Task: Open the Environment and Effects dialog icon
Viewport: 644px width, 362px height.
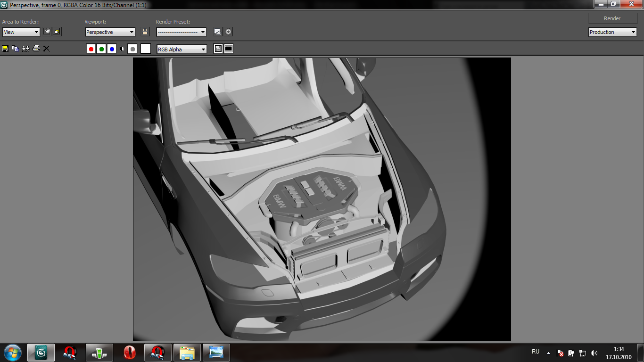Action: tap(229, 32)
